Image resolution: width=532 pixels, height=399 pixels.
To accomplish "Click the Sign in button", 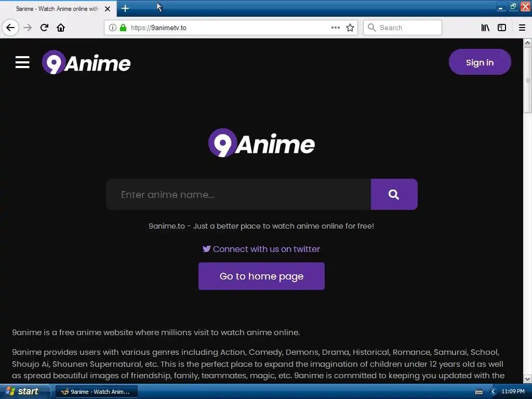I will tap(480, 62).
